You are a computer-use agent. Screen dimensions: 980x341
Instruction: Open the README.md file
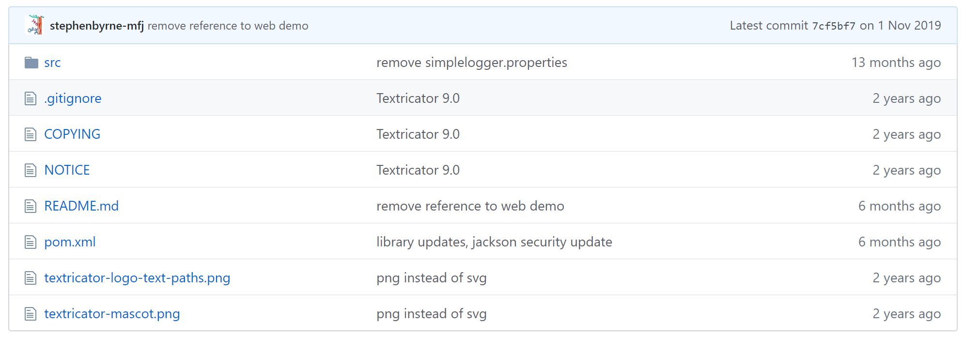click(81, 206)
